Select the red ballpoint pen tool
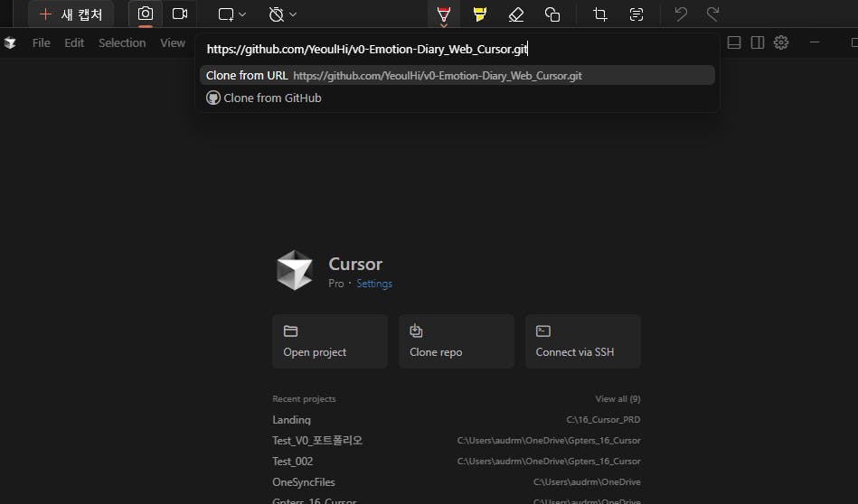 tap(444, 14)
